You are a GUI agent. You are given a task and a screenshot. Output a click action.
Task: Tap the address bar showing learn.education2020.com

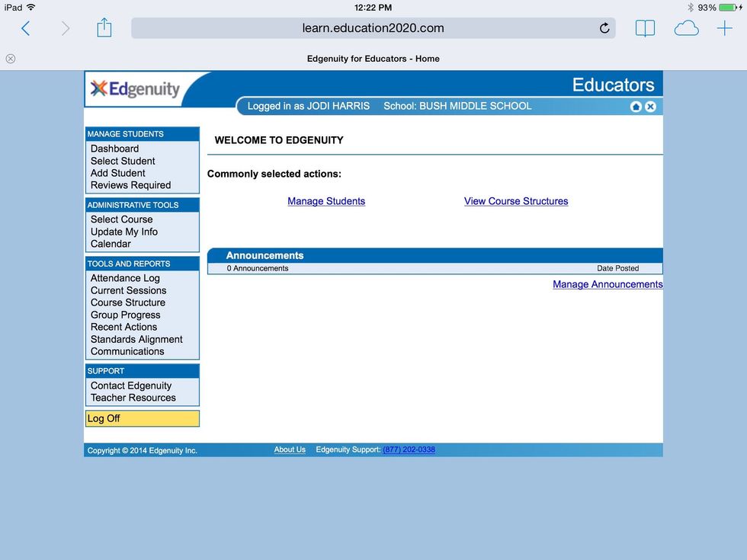pos(373,28)
